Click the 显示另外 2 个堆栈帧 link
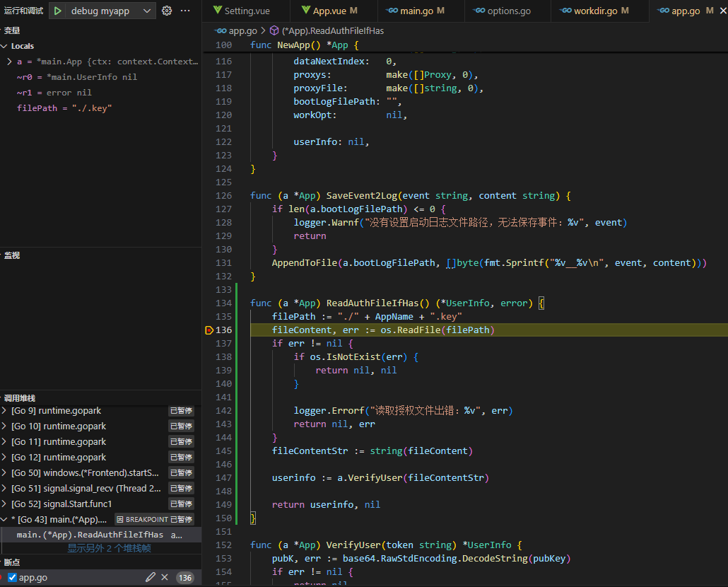Screen dimensions: 728x587 pos(109,548)
